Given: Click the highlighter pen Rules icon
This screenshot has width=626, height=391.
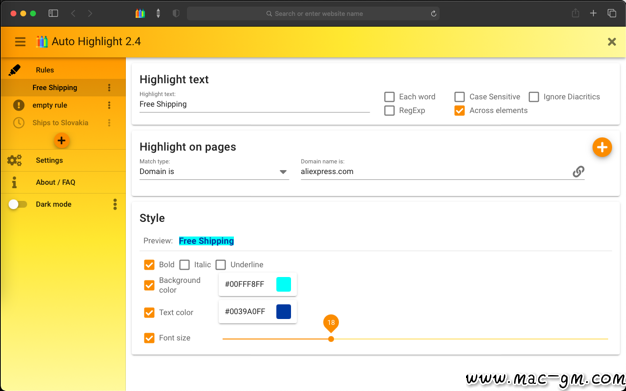Looking at the screenshot, I should 14,70.
